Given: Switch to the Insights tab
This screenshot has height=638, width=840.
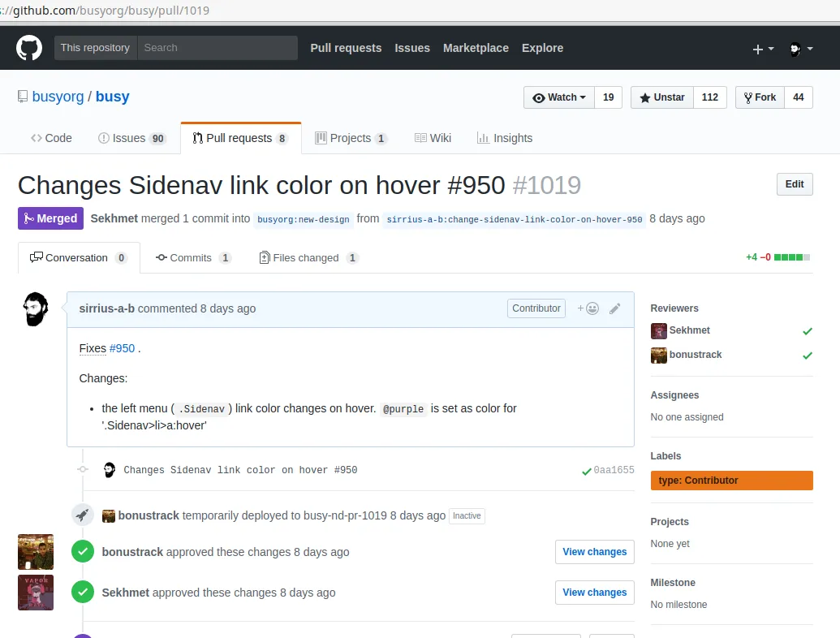Looking at the screenshot, I should click(505, 138).
